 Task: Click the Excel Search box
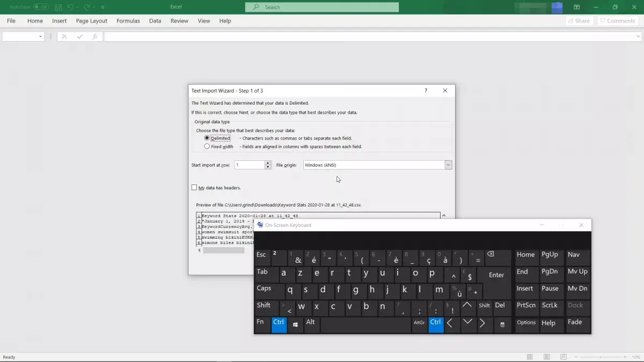(x=322, y=7)
